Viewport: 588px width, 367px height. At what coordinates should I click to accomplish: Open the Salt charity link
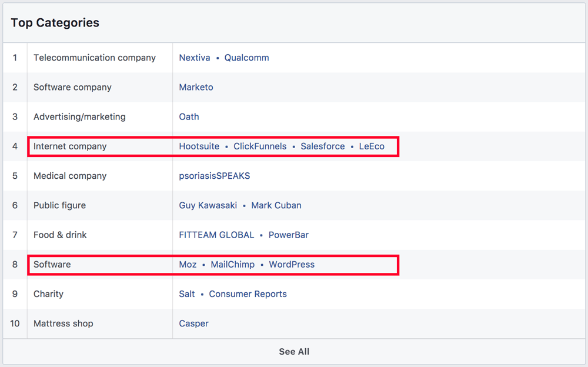coord(186,294)
